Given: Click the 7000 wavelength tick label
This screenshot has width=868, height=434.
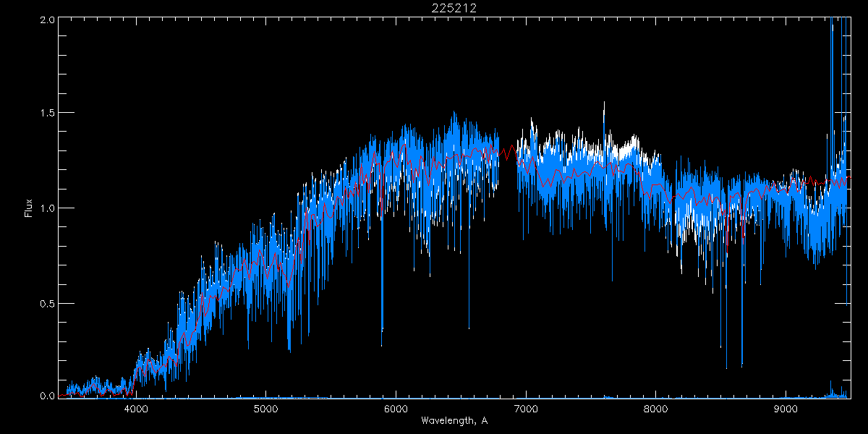Looking at the screenshot, I should pos(526,409).
